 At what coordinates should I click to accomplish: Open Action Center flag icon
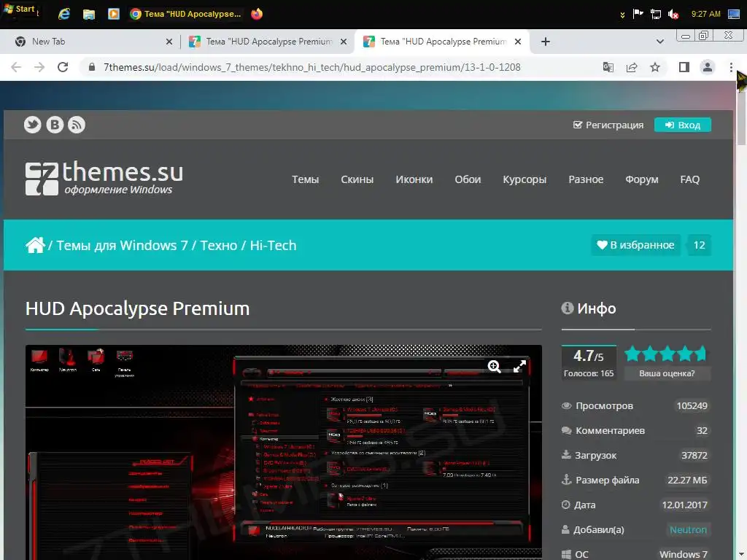pos(638,13)
